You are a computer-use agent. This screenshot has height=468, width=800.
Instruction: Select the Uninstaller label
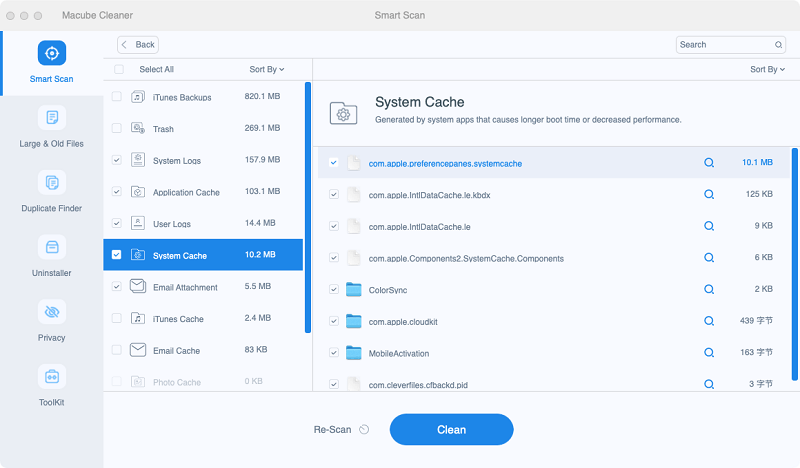pyautogui.click(x=52, y=273)
